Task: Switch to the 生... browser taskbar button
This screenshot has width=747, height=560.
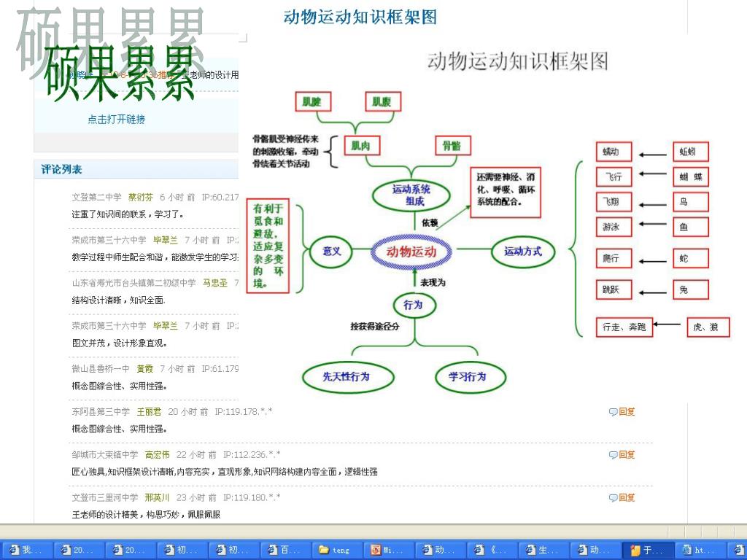Action: (544, 550)
